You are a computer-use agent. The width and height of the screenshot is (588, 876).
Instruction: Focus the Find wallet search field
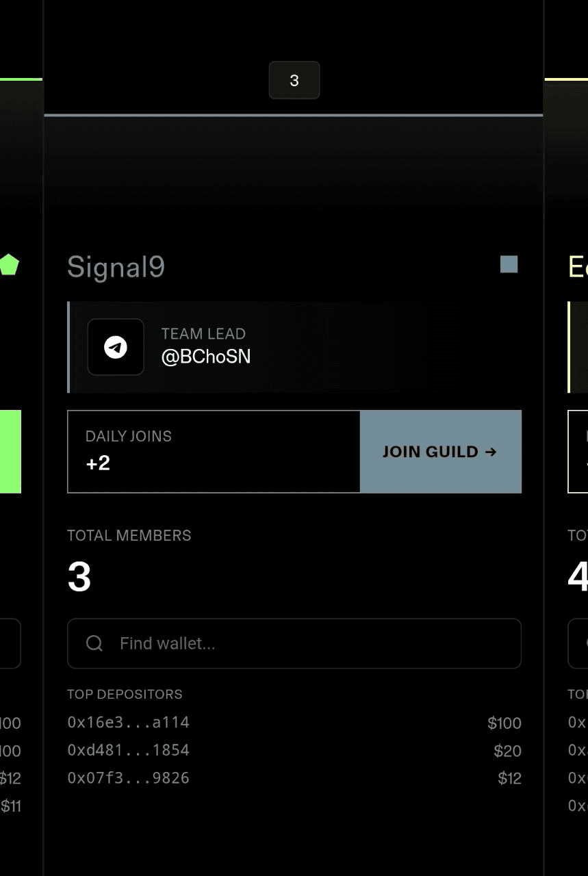[x=308, y=643]
